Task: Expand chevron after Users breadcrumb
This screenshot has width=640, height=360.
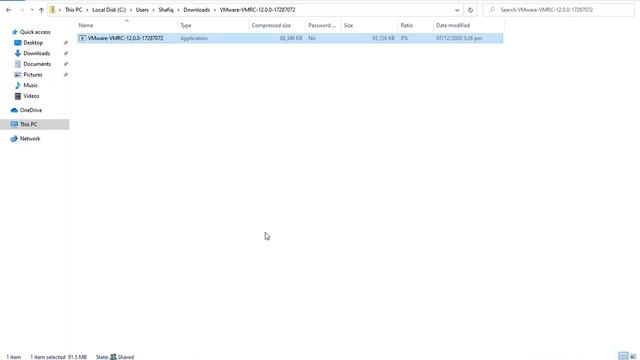Action: 153,10
